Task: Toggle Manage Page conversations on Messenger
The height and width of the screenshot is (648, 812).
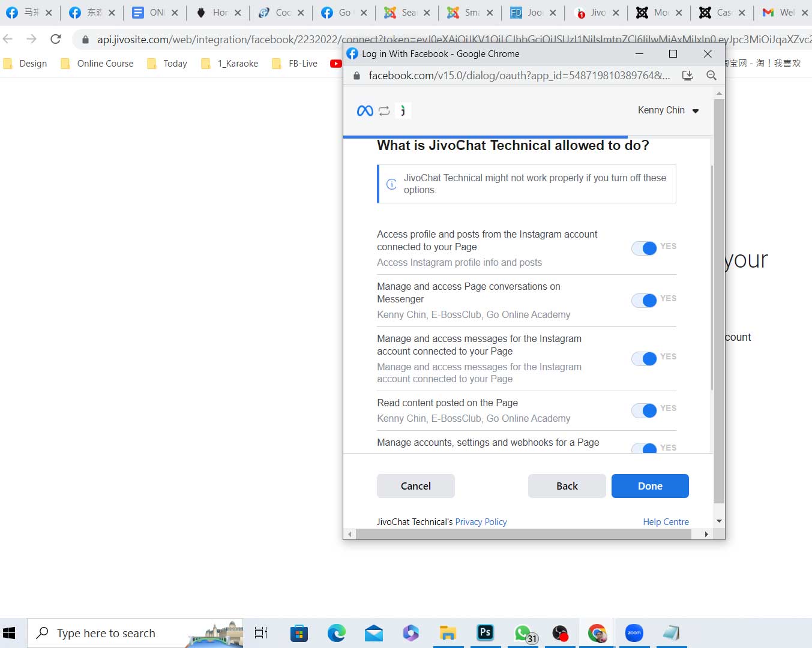Action: (x=645, y=300)
